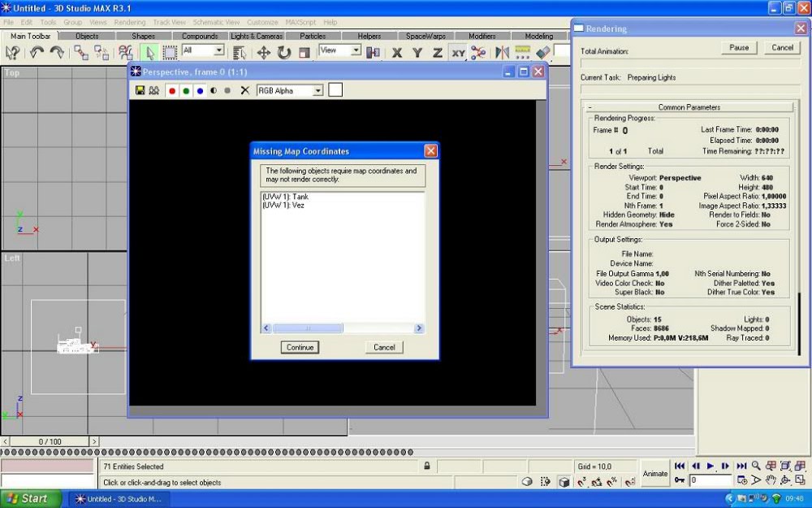Image resolution: width=812 pixels, height=508 pixels.
Task: Switch to the Lights & Cameras tab
Action: pos(257,36)
